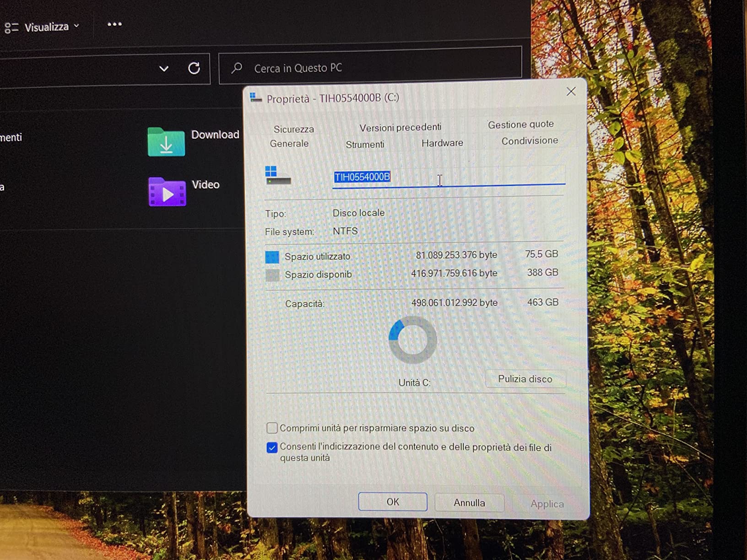Switch to the Sicurezza tab
Image resolution: width=747 pixels, height=560 pixels.
point(294,129)
